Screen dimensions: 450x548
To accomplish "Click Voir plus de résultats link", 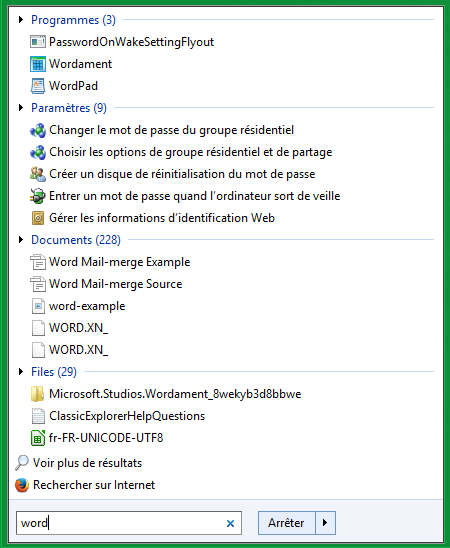I will click(87, 463).
